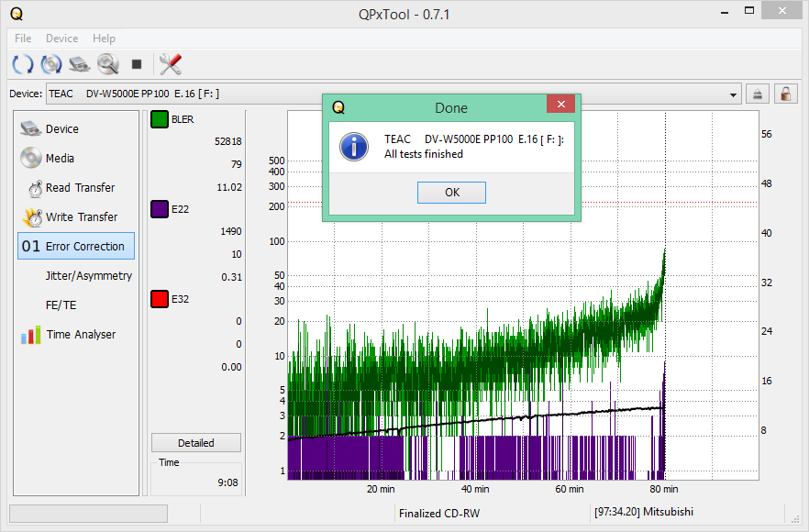Click the elapsed time value 9:08
The height and width of the screenshot is (532, 809).
(x=227, y=482)
